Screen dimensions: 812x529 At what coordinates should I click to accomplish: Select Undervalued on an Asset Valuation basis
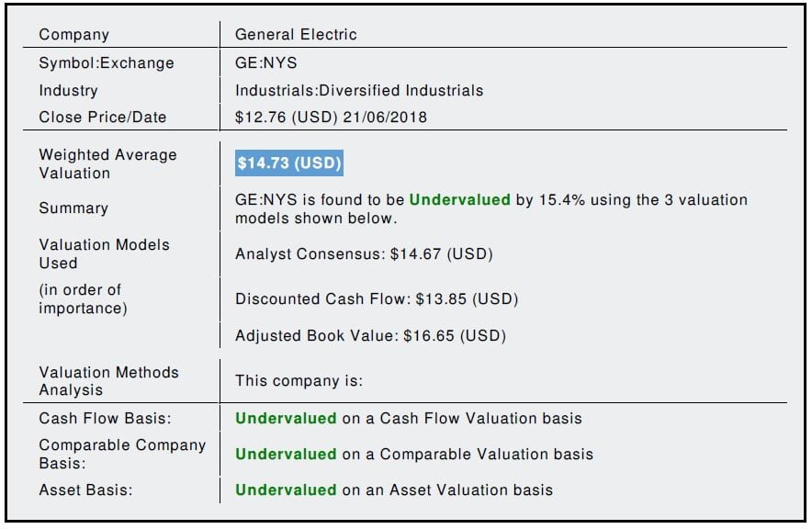pos(394,490)
